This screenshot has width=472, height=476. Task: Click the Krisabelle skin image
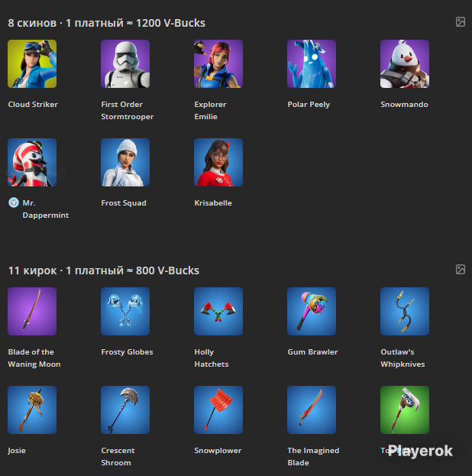pyautogui.click(x=218, y=163)
